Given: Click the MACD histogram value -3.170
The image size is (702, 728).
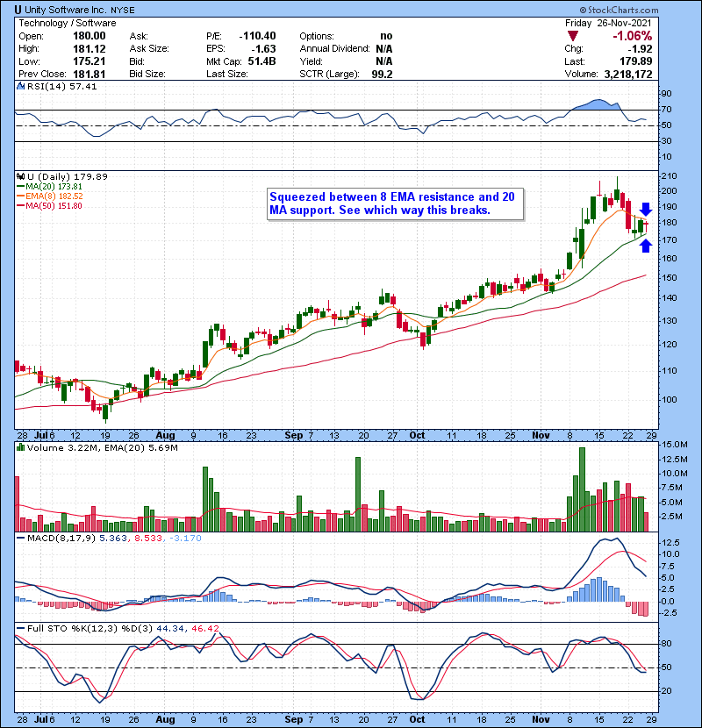Looking at the screenshot, I should (x=185, y=539).
